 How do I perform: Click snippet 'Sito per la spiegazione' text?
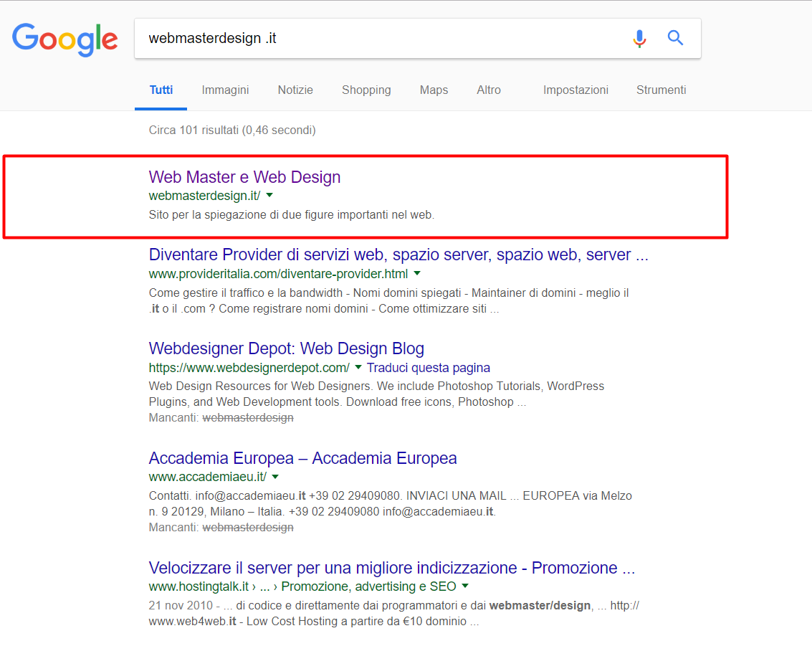click(x=292, y=215)
